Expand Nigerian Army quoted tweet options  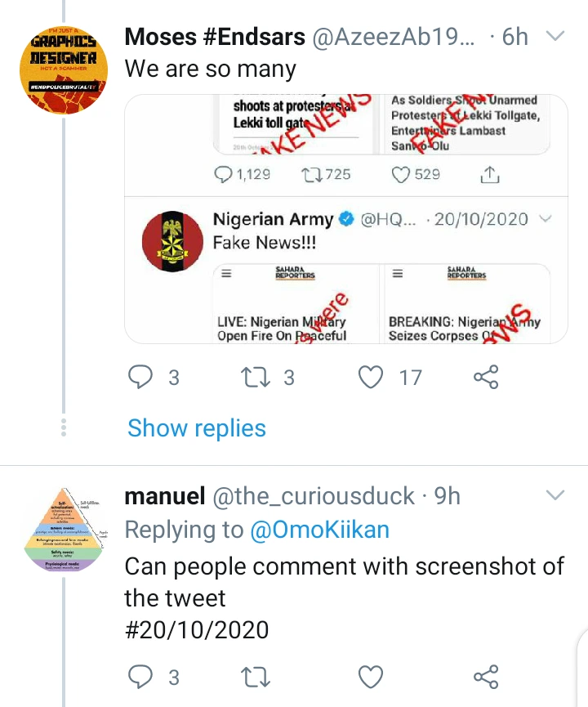[x=547, y=219]
